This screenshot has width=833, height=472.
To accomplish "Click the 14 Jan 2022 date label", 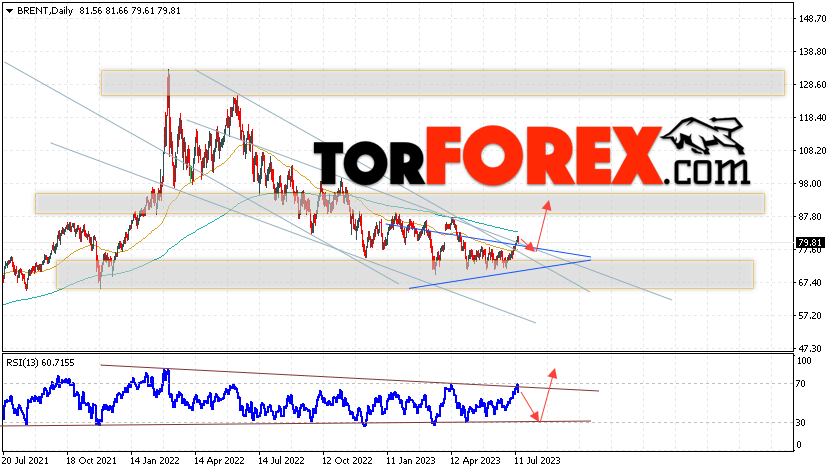I will click(155, 460).
